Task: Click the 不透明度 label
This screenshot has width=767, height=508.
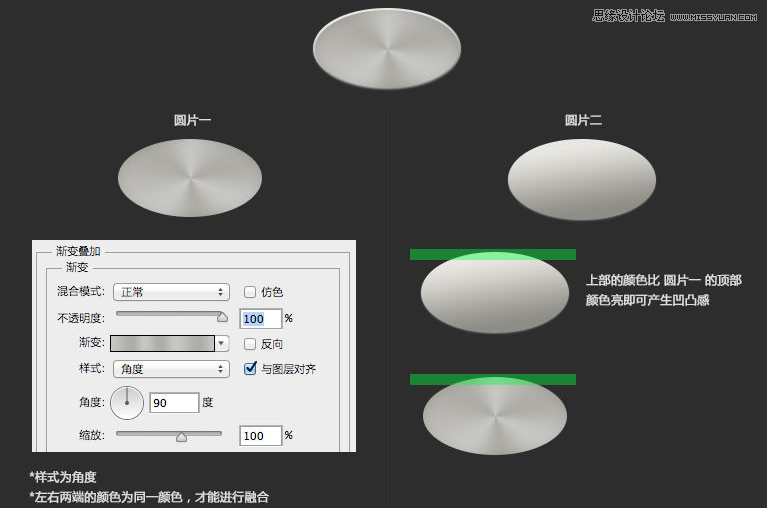Action: pyautogui.click(x=81, y=318)
